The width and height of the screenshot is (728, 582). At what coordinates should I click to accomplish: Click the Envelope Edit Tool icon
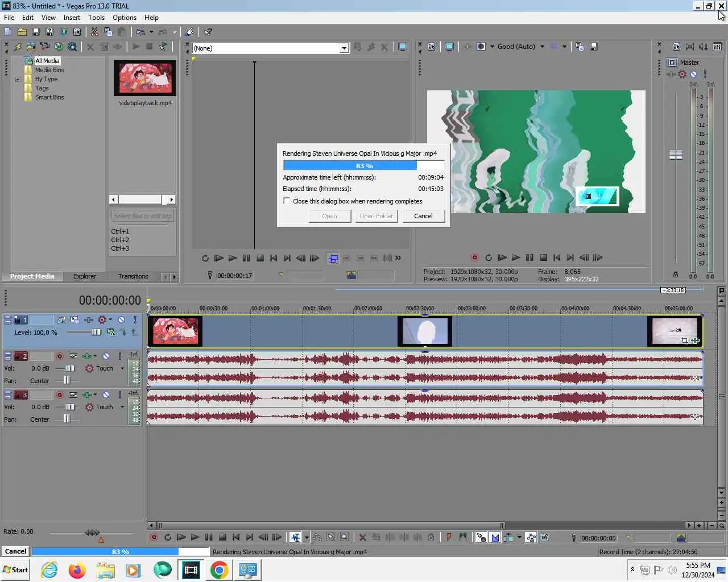[317, 537]
